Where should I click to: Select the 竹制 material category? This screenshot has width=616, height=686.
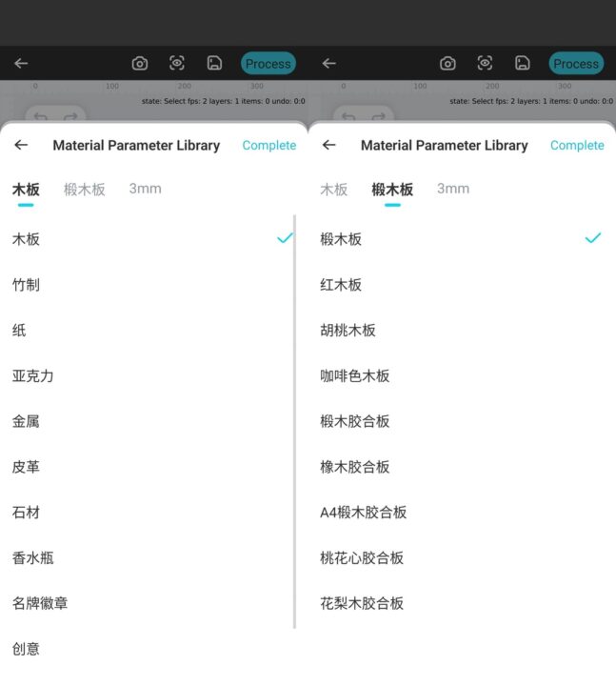(x=26, y=285)
